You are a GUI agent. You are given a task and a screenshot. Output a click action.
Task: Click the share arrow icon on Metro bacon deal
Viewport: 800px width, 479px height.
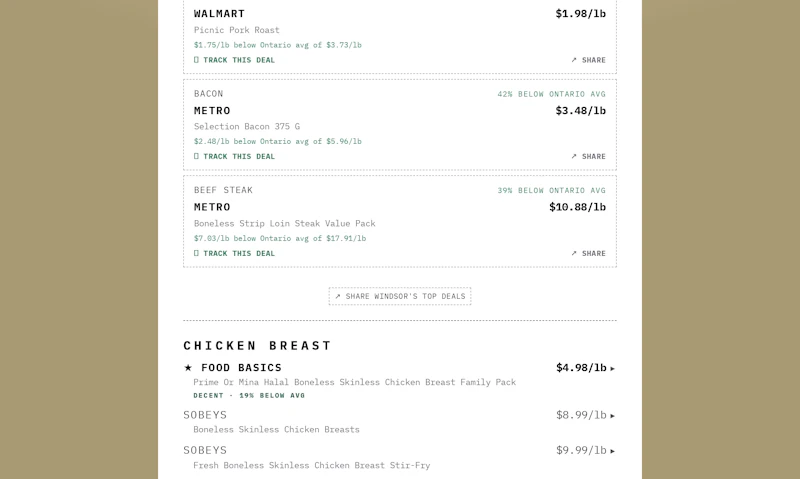(x=574, y=156)
